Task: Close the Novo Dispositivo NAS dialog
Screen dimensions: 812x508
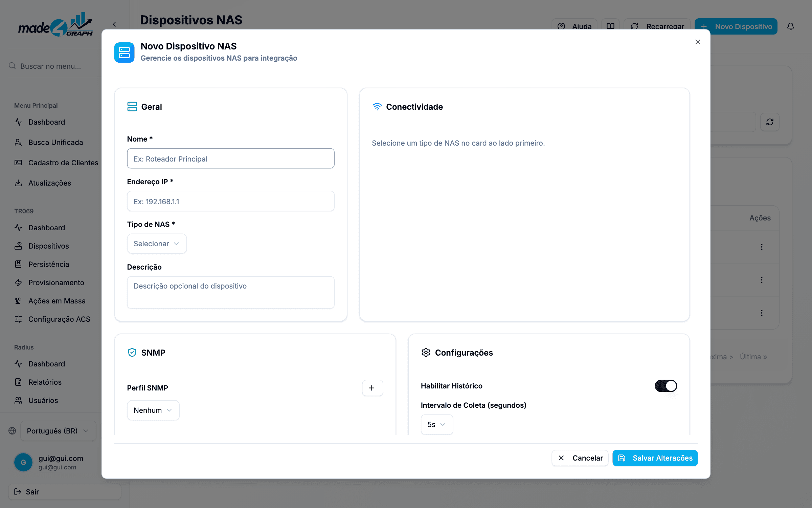Action: point(698,42)
